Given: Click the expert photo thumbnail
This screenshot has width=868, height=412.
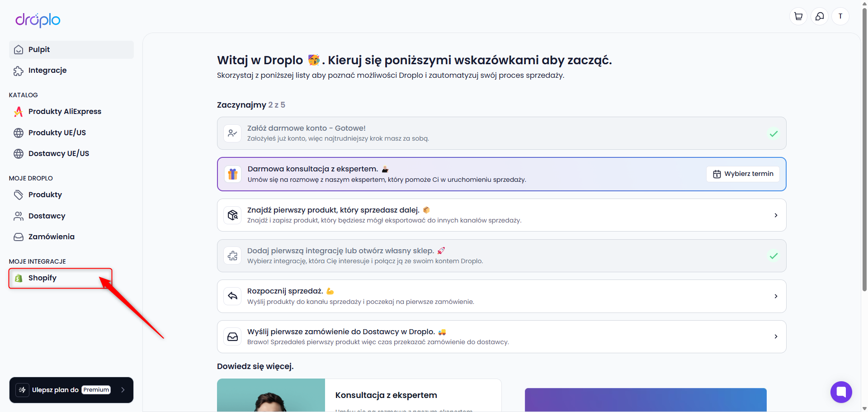Looking at the screenshot, I should pyautogui.click(x=271, y=395).
